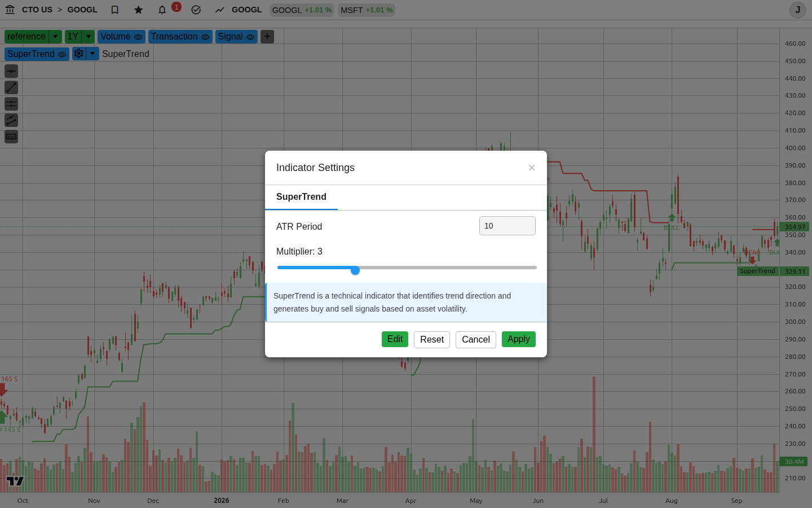Open the J user avatar

click(x=797, y=10)
